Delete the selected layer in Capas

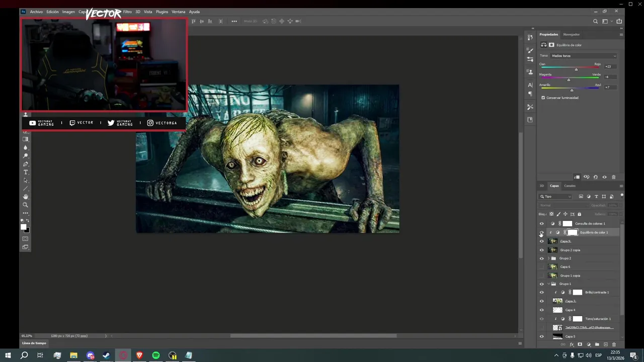coord(614,344)
